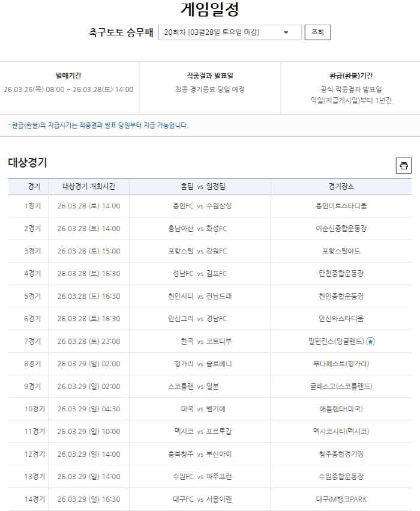Click the 부다페스트(헝가리) venue cell

[x=341, y=364]
